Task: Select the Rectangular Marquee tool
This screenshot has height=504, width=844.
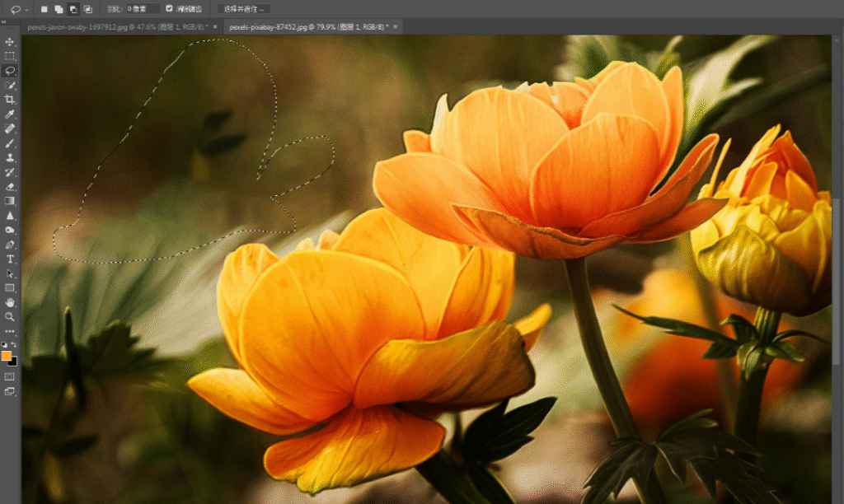Action: pyautogui.click(x=10, y=57)
